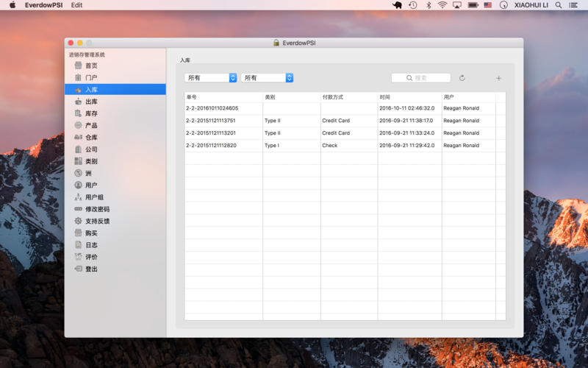
Task: Sort table by 时间 column header
Action: (x=409, y=97)
